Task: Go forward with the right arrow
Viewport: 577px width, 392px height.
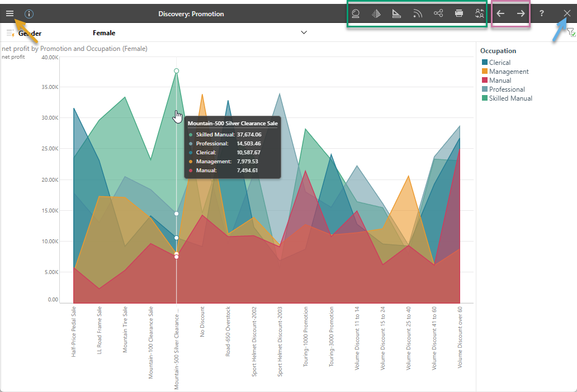Action: pos(521,13)
